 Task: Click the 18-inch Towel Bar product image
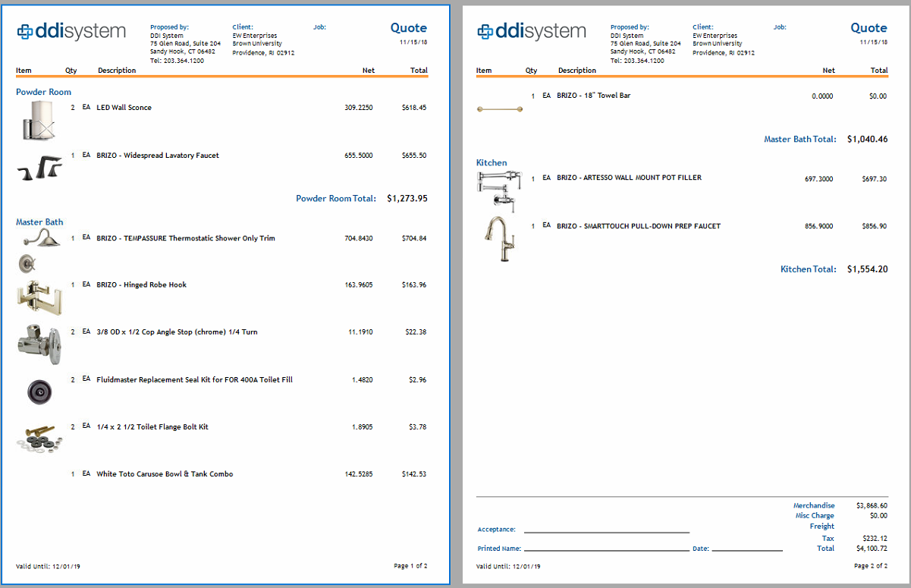(x=501, y=108)
